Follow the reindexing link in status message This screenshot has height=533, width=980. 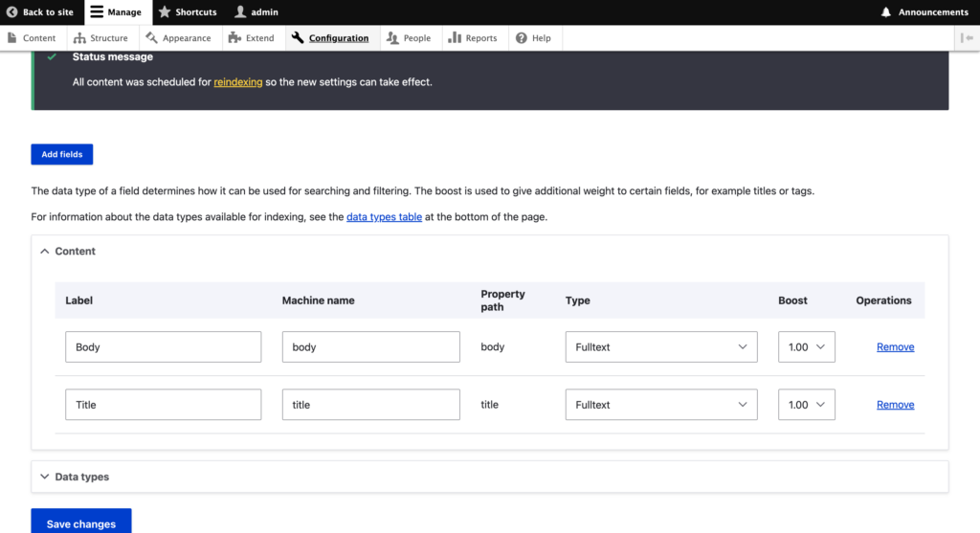(x=237, y=82)
